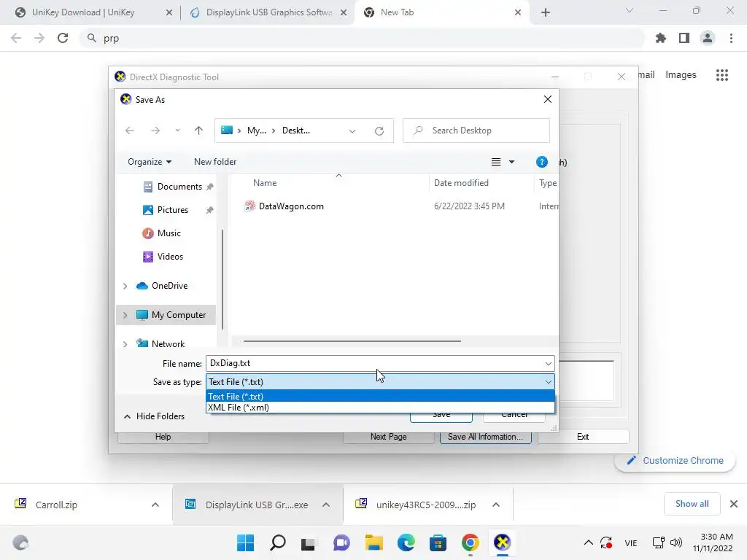747x560 pixels.
Task: Open Microsoft Store from taskbar
Action: tap(438, 542)
